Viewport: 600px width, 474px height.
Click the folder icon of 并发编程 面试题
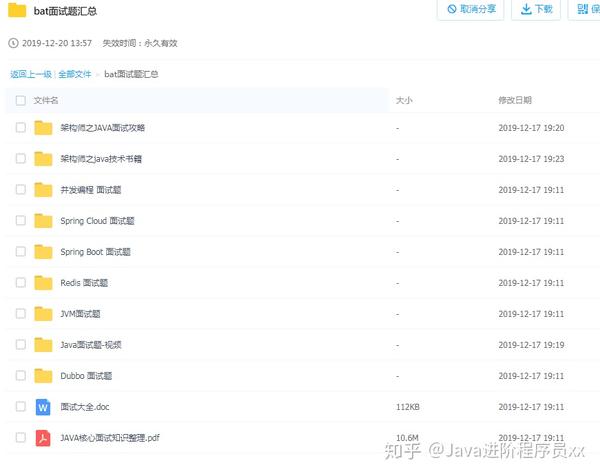[43, 190]
